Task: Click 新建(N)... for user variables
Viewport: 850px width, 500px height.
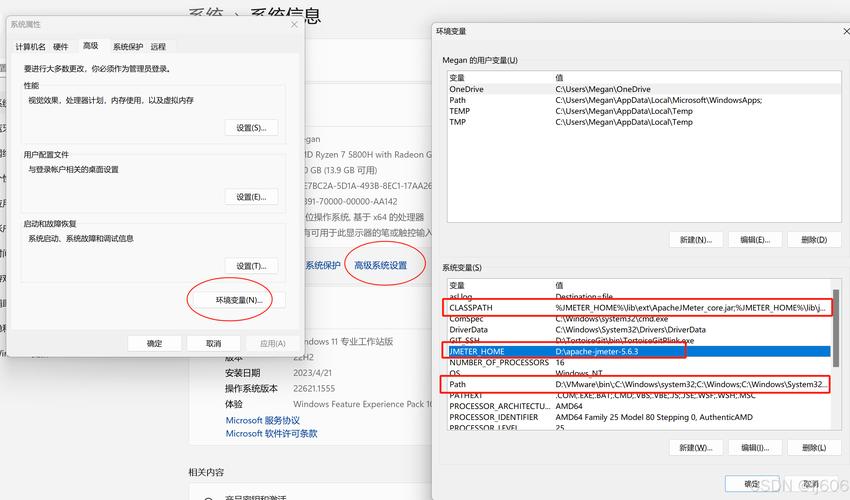Action: [x=696, y=240]
